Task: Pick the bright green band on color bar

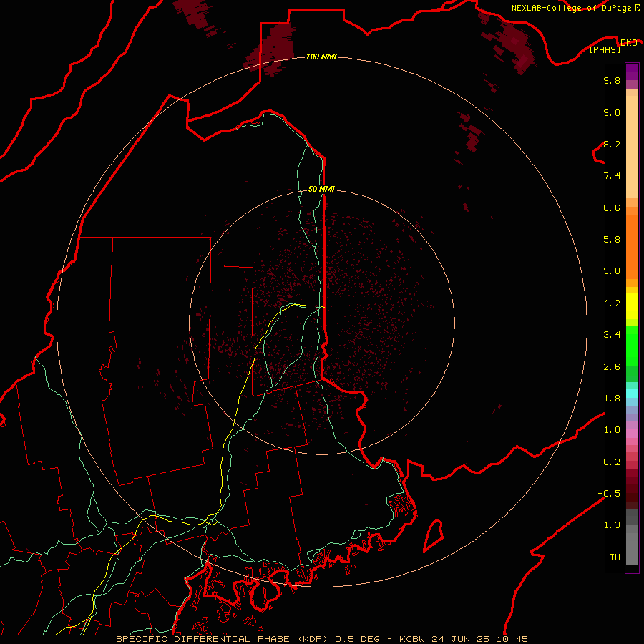Action: coord(632,345)
